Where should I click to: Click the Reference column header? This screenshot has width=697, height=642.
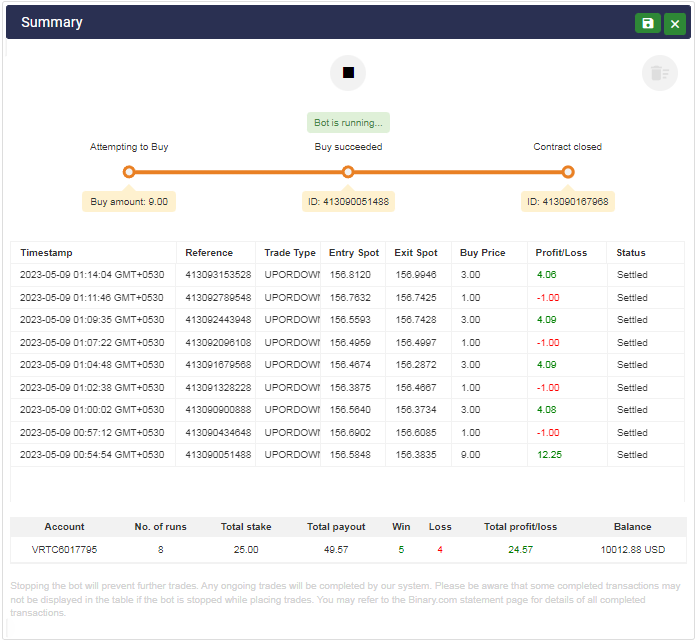tap(209, 253)
